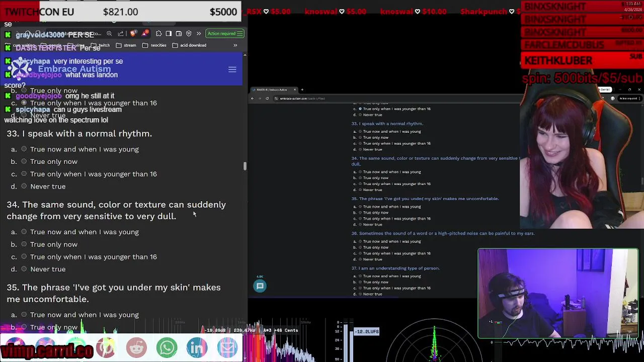The height and width of the screenshot is (362, 644).
Task: Switch to the Embrace Autism tab in right window
Action: click(x=274, y=89)
